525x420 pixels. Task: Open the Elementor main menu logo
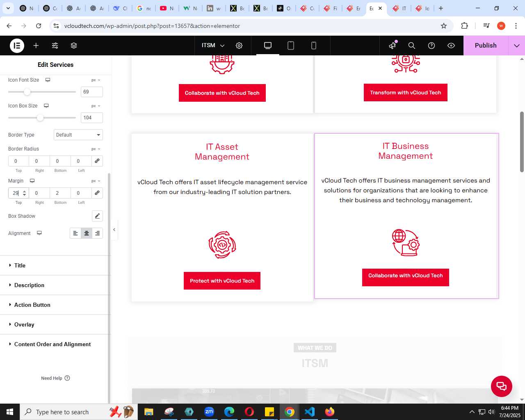click(x=17, y=46)
